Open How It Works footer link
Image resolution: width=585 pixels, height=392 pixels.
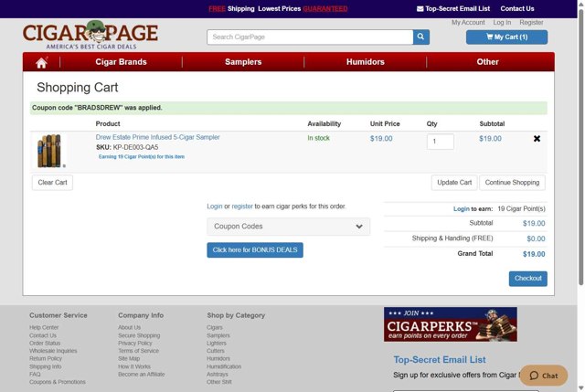click(x=134, y=366)
